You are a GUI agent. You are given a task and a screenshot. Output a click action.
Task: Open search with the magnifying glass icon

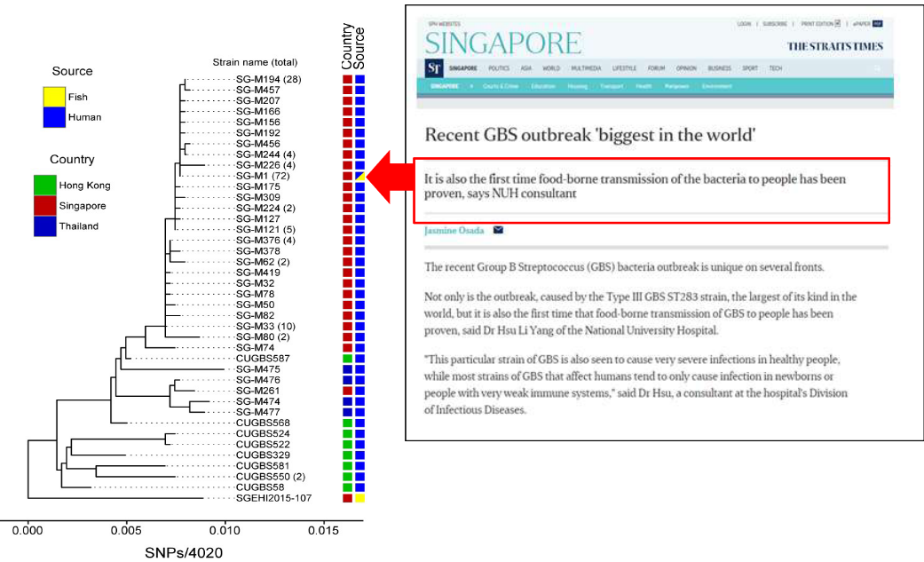(875, 67)
